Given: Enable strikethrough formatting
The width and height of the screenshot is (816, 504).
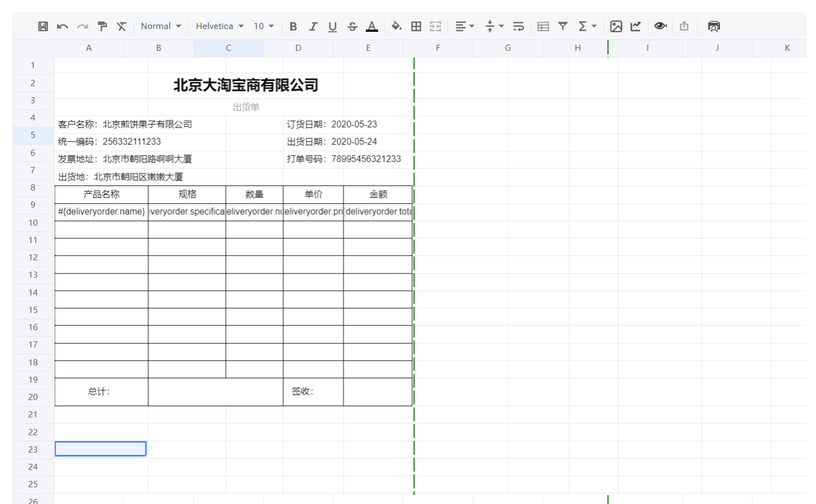Looking at the screenshot, I should 352,26.
